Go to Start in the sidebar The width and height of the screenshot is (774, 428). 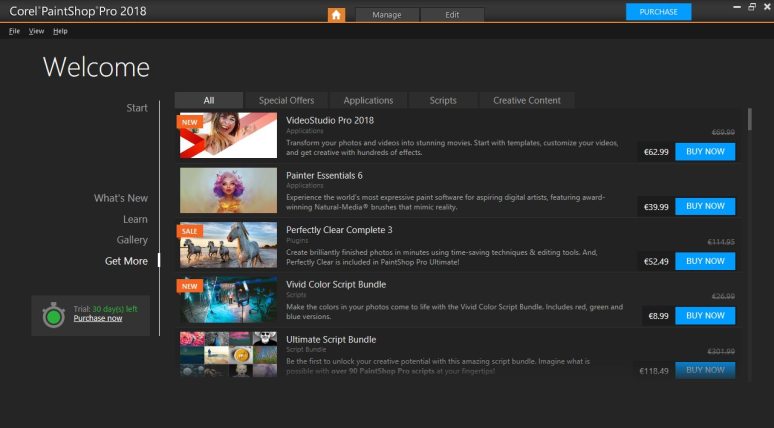click(137, 108)
